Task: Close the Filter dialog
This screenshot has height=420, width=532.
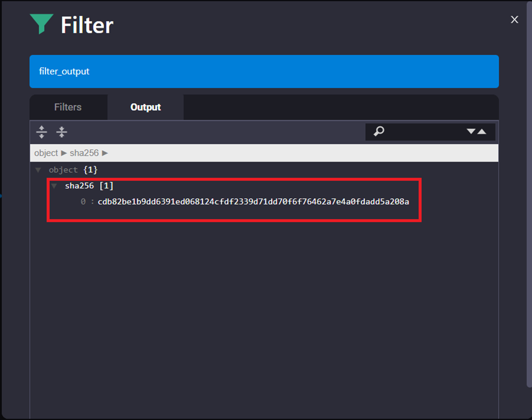Action: (x=515, y=20)
